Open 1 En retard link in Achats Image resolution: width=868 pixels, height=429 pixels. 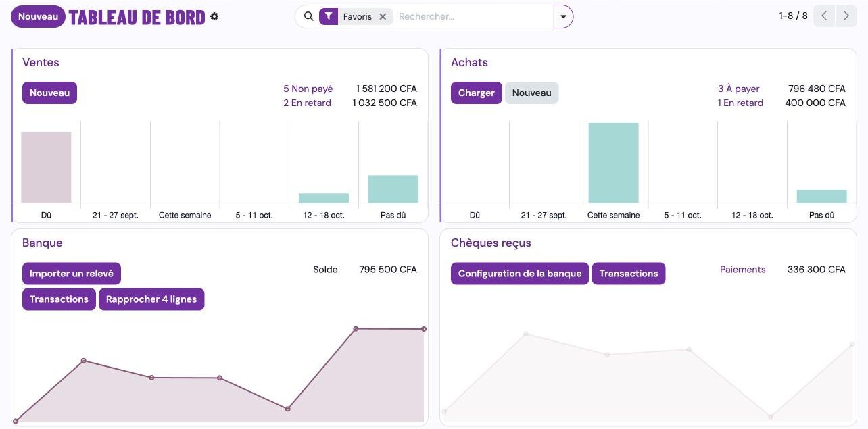click(740, 103)
